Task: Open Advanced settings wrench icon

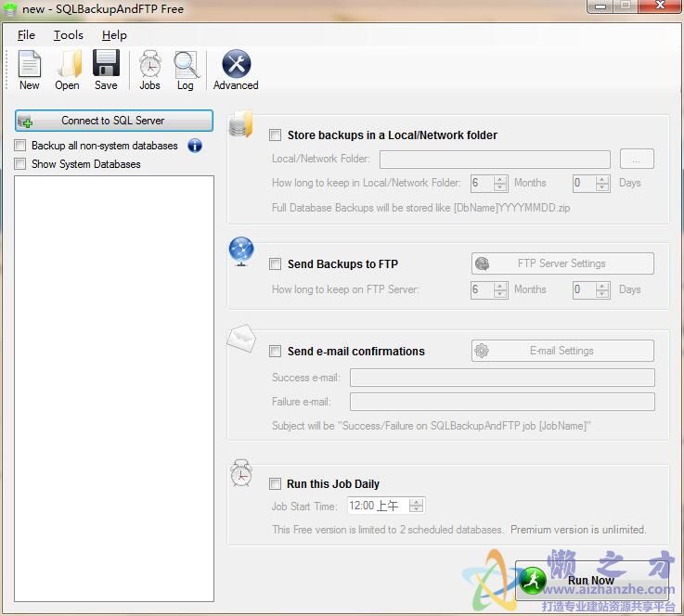Action: (x=236, y=64)
